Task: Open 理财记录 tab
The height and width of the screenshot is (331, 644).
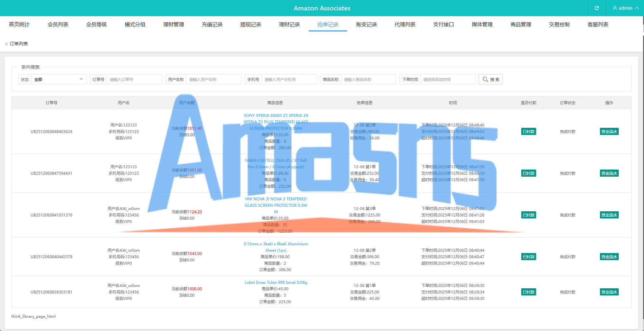Action: 289,25
